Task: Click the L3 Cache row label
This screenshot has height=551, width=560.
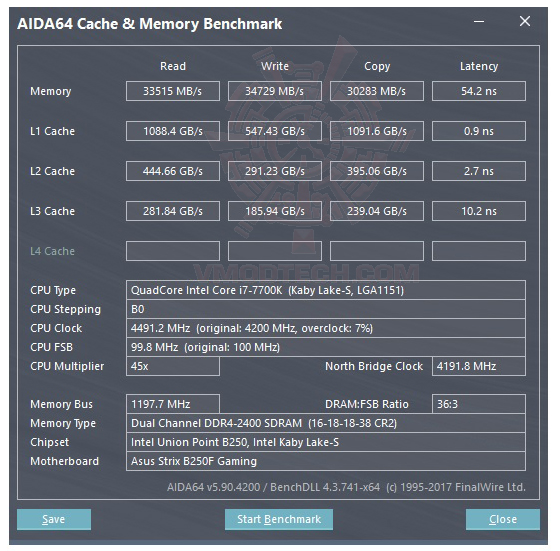Action: tap(52, 211)
